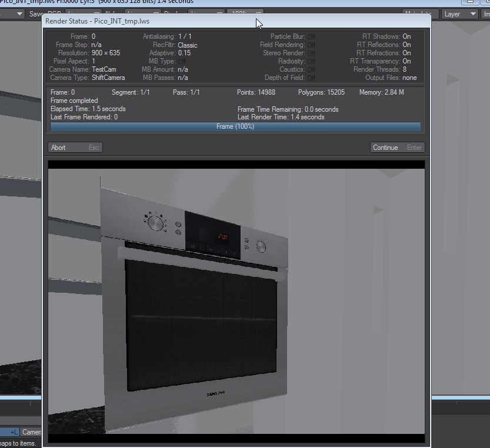Click the Abort button
The width and height of the screenshot is (490, 448).
point(75,148)
